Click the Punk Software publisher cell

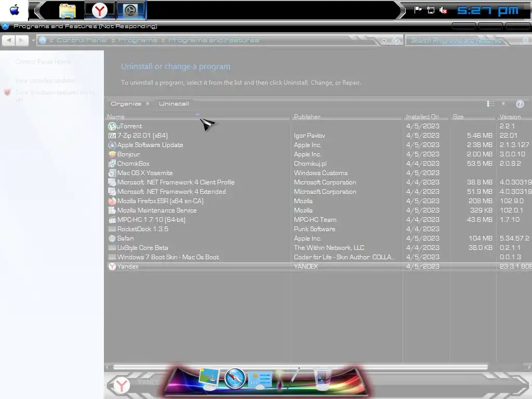[x=314, y=229]
